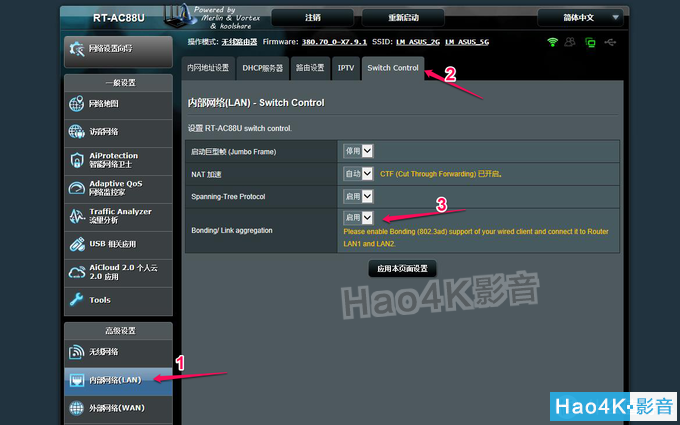Switch to the IPTV tab

(x=346, y=68)
